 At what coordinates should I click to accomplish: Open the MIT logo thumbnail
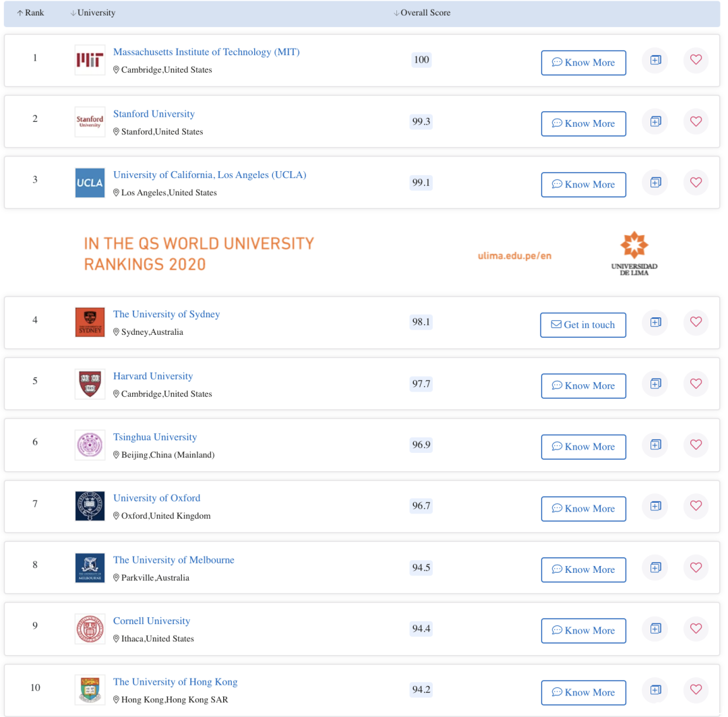(90, 60)
